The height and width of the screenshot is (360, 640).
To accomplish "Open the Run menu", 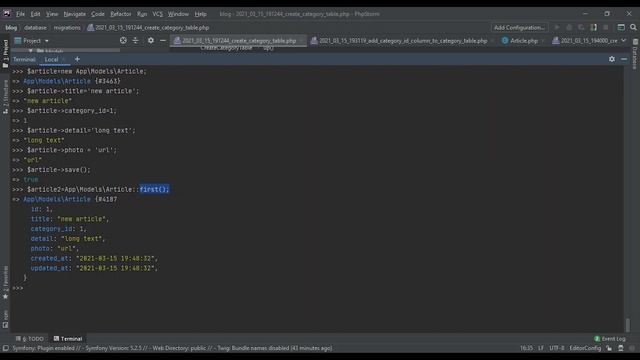I will tap(142, 14).
